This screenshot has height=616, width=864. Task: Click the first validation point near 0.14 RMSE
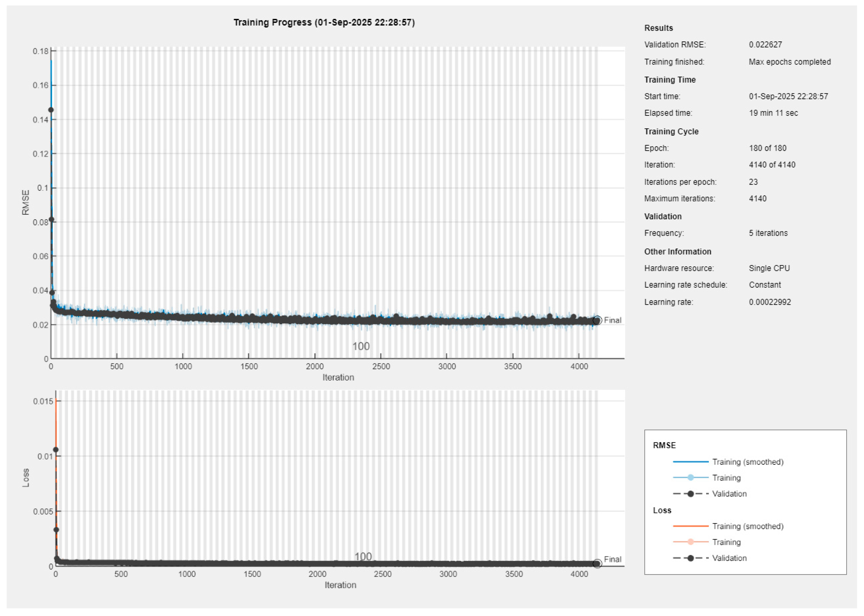[51, 110]
